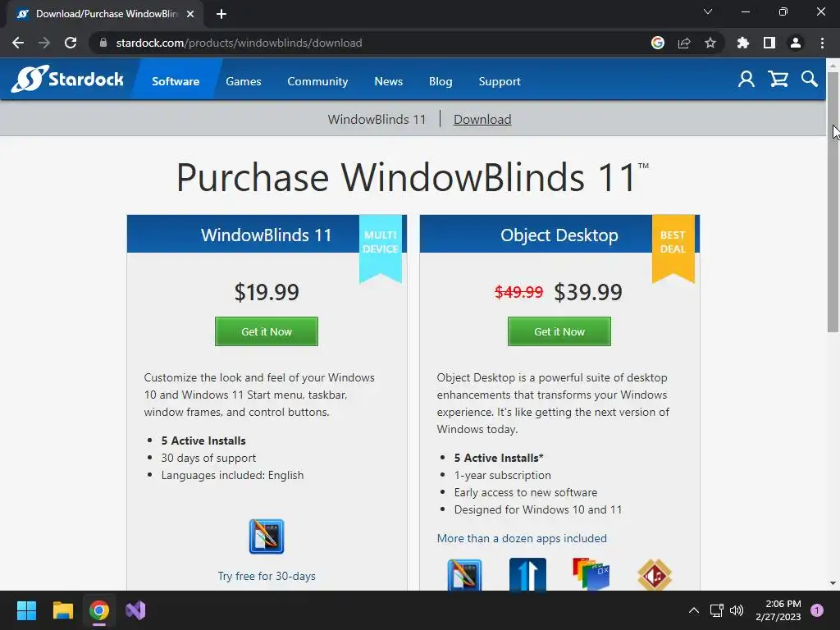Screen dimensions: 840x630
Task: Click the page vertical scrollbar thumb
Action: [833, 203]
